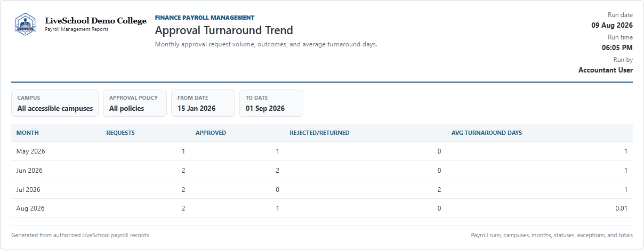Select the May 2026 row label
Screen dimensions: 644x250
(x=31, y=151)
